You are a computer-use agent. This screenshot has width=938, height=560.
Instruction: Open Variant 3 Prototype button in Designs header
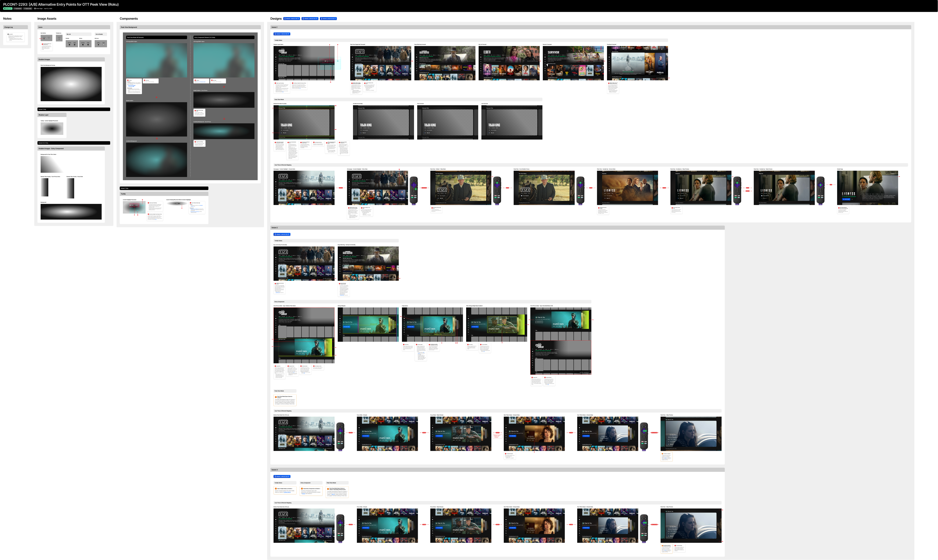328,18
